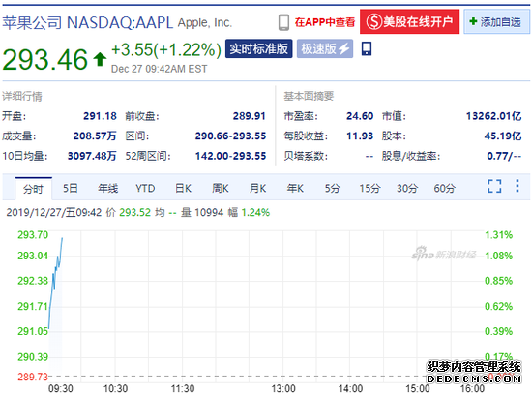Click the dividend value 0.77/--
This screenshot has width=532, height=393.
pyautogui.click(x=504, y=156)
